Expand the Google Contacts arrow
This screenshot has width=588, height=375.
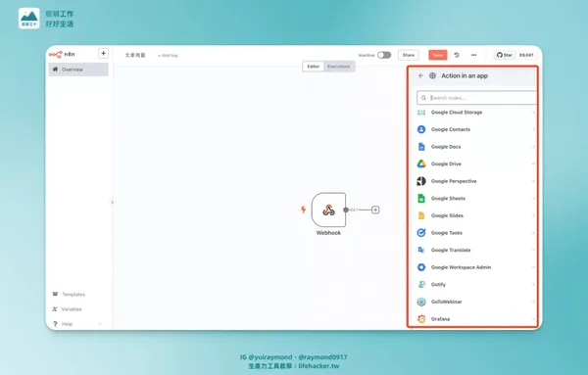pos(533,129)
